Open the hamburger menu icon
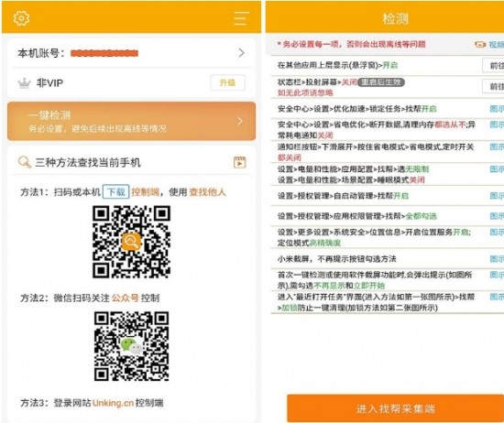Viewport: 504px width, 423px height. click(241, 18)
